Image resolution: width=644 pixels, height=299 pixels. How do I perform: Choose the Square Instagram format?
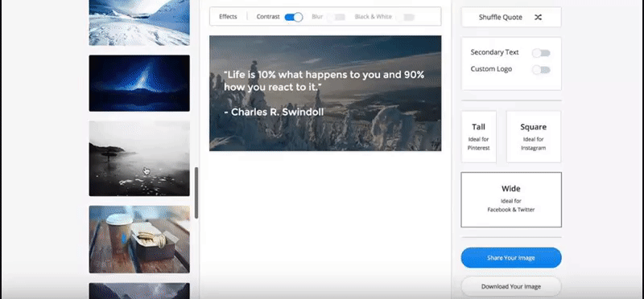(x=534, y=137)
